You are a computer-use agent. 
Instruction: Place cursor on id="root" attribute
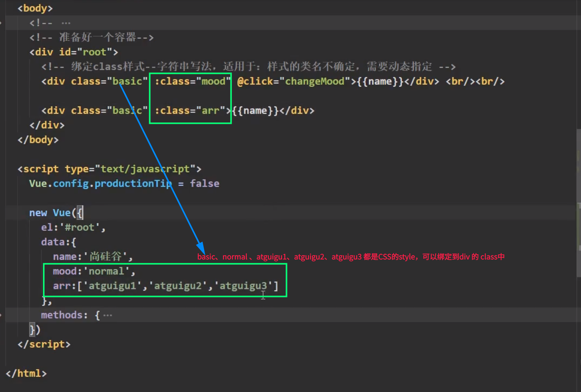(x=86, y=52)
